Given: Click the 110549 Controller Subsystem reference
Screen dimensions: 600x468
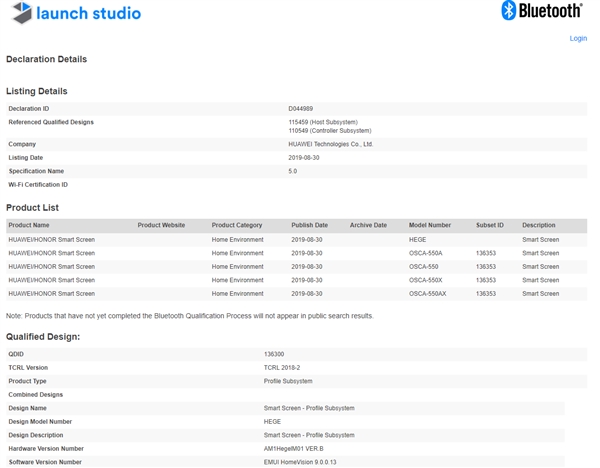Looking at the screenshot, I should (327, 131).
